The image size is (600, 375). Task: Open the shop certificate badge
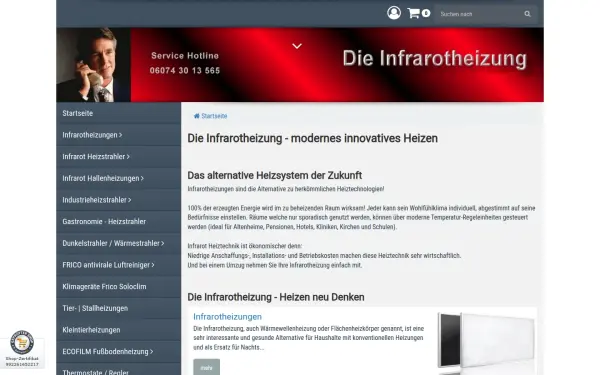pyautogui.click(x=22, y=348)
